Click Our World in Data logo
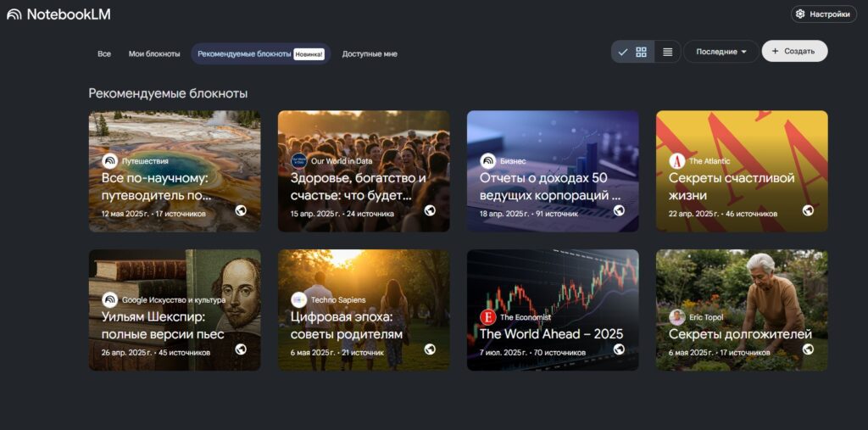 pos(299,161)
